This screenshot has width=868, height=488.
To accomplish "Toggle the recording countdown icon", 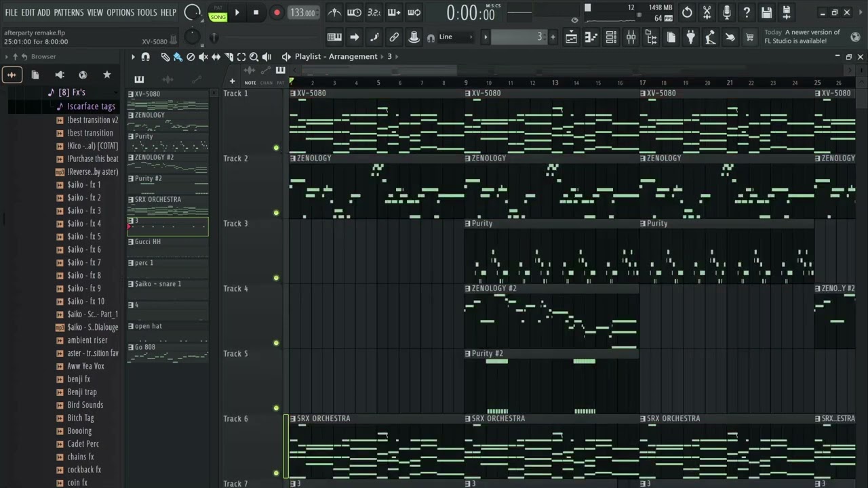I will click(374, 12).
